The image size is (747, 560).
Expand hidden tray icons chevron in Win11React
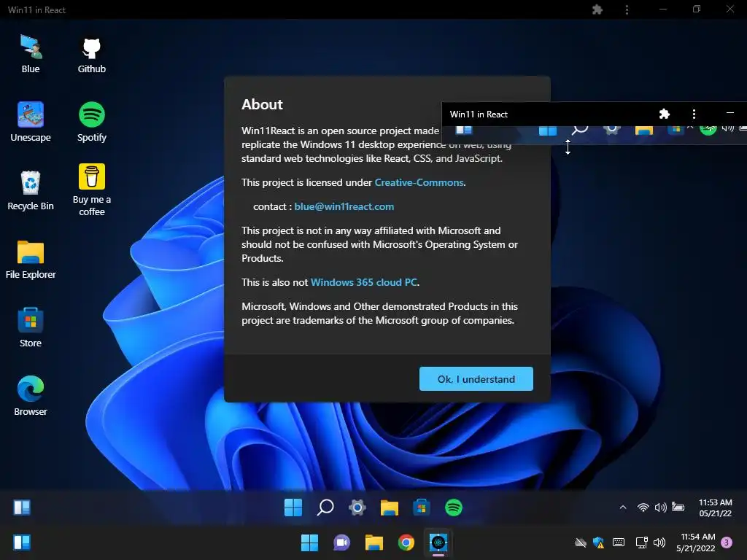(x=623, y=507)
